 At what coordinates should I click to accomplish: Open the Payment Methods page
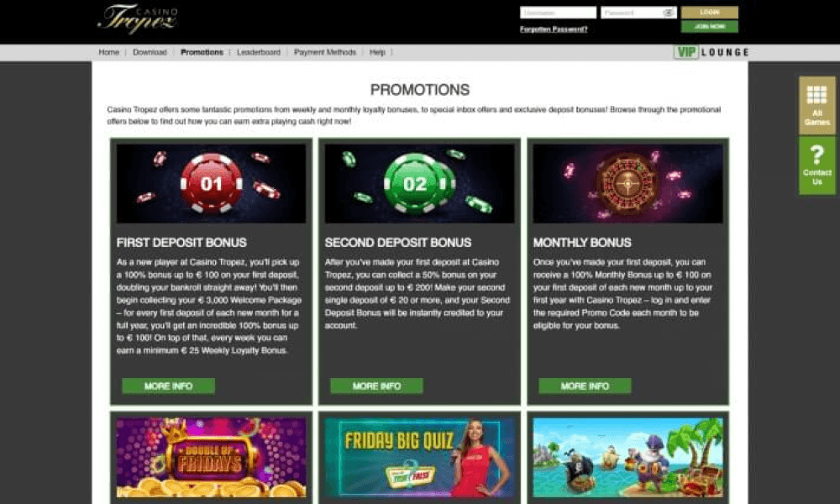coord(324,52)
